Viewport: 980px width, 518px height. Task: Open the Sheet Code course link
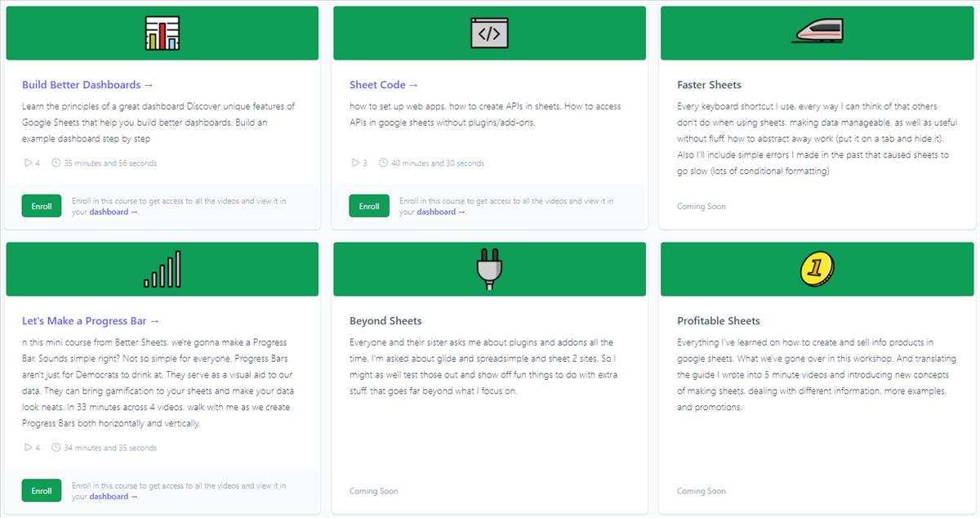click(x=384, y=85)
